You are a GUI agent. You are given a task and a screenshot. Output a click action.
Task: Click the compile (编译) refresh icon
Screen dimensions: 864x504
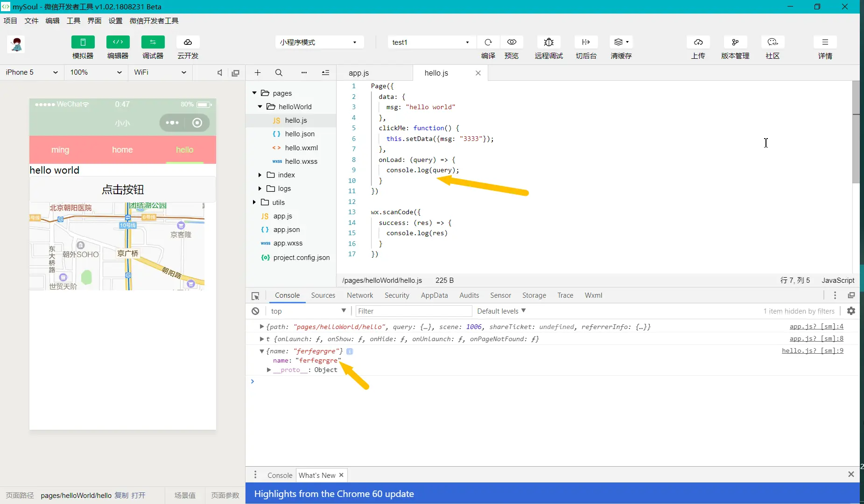pos(488,42)
